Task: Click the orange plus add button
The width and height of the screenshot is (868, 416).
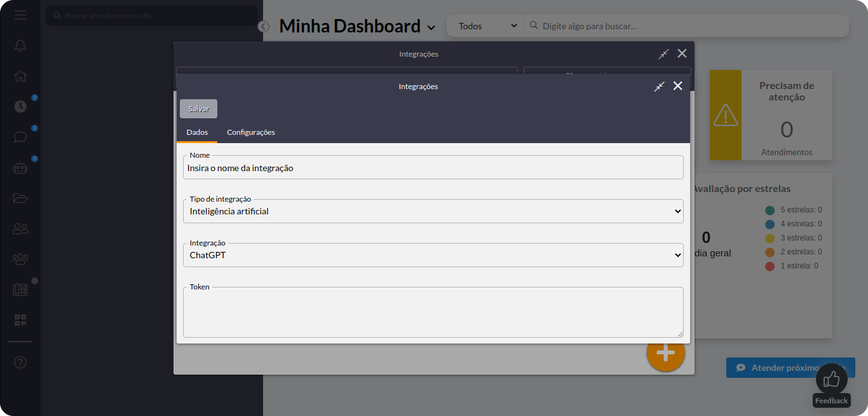Action: click(666, 353)
